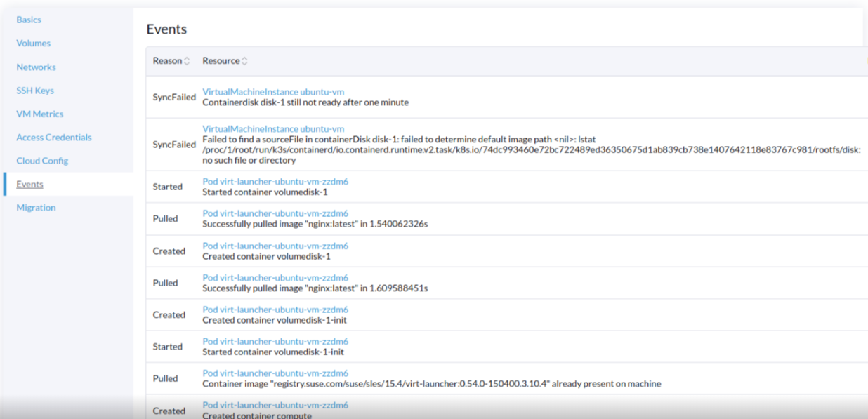Sort events by Resource column
Image resolution: width=868 pixels, height=419 pixels.
[221, 60]
